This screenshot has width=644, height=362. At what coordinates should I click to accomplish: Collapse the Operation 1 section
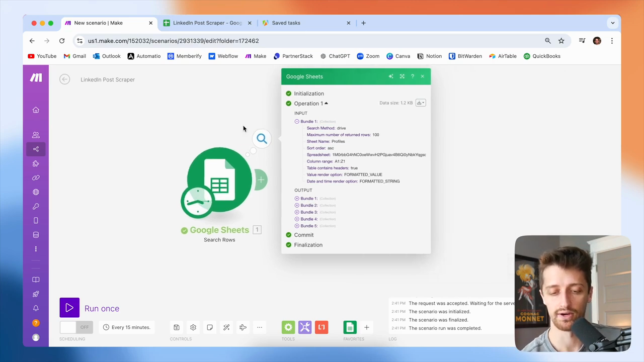310,104
